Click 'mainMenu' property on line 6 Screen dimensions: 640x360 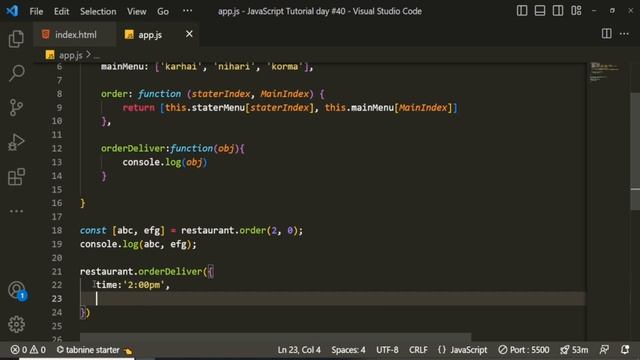click(x=122, y=67)
